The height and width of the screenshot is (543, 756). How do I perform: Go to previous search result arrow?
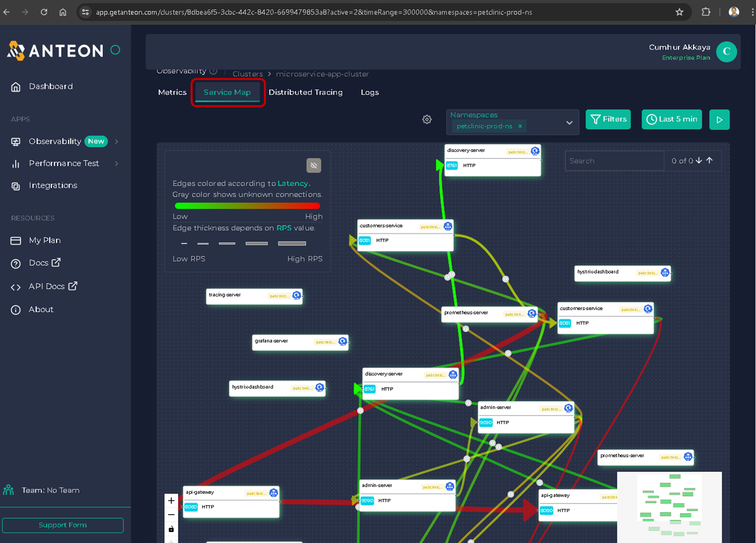point(709,161)
